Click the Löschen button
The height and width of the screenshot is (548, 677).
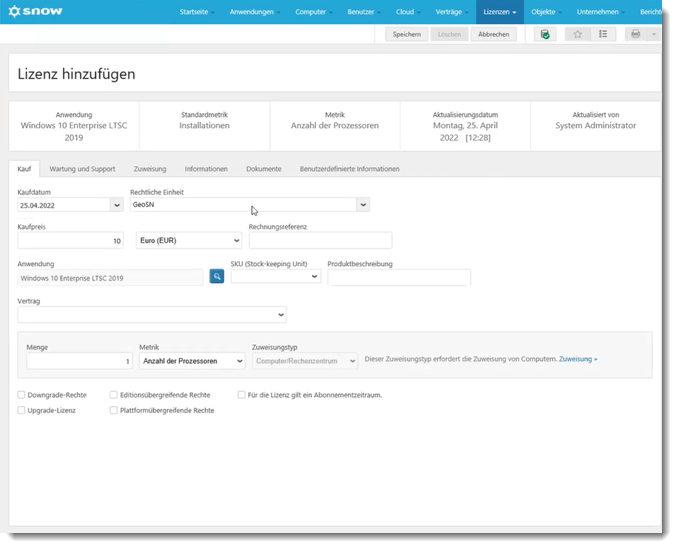[x=449, y=34]
